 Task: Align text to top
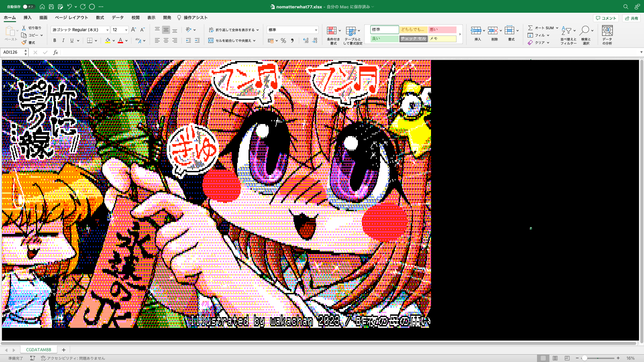point(157,30)
